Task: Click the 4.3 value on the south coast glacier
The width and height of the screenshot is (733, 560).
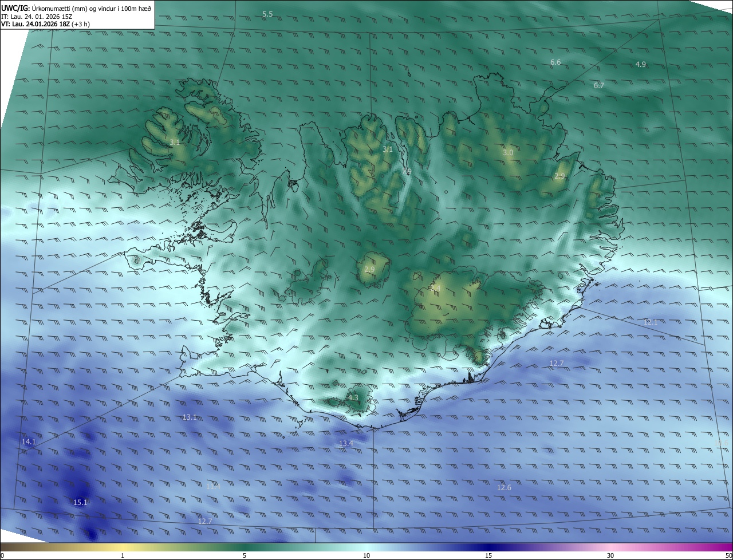Action: tap(353, 397)
